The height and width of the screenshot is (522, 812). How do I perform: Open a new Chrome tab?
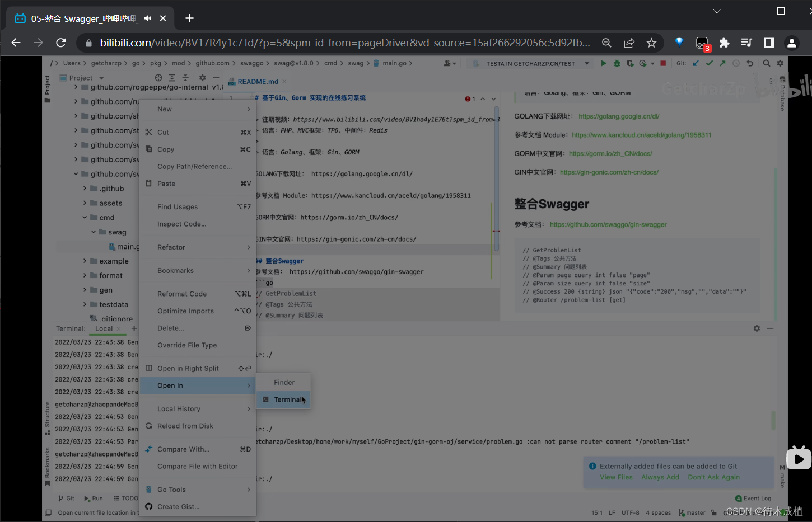pos(189,18)
